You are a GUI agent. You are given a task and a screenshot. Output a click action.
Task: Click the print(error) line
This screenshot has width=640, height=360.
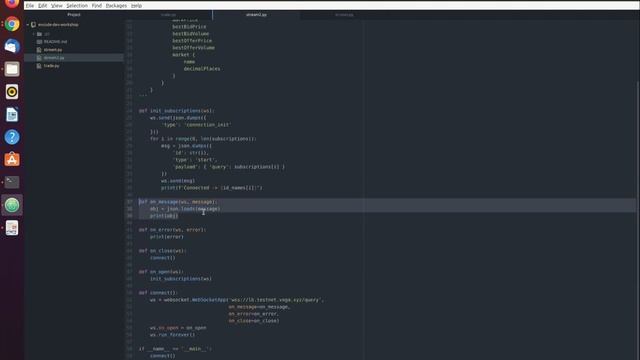[x=167, y=237]
